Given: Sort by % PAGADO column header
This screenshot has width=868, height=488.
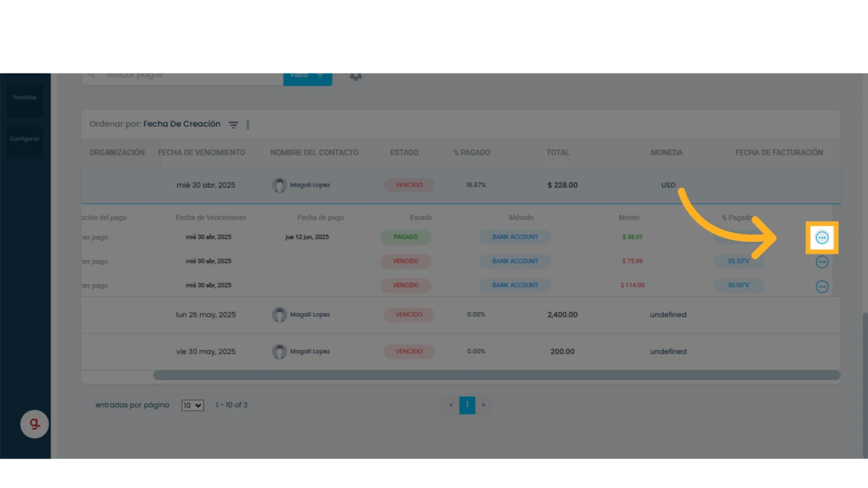Looking at the screenshot, I should point(472,152).
